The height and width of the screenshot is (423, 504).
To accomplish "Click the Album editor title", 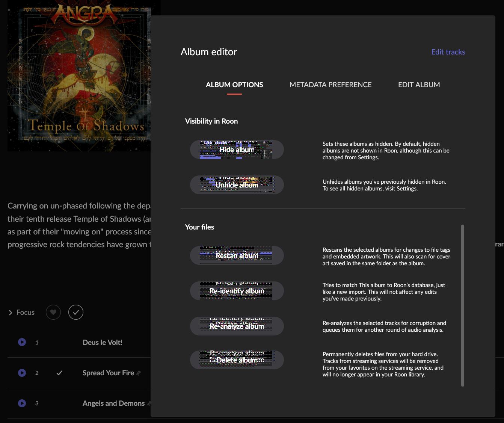I will [x=209, y=52].
